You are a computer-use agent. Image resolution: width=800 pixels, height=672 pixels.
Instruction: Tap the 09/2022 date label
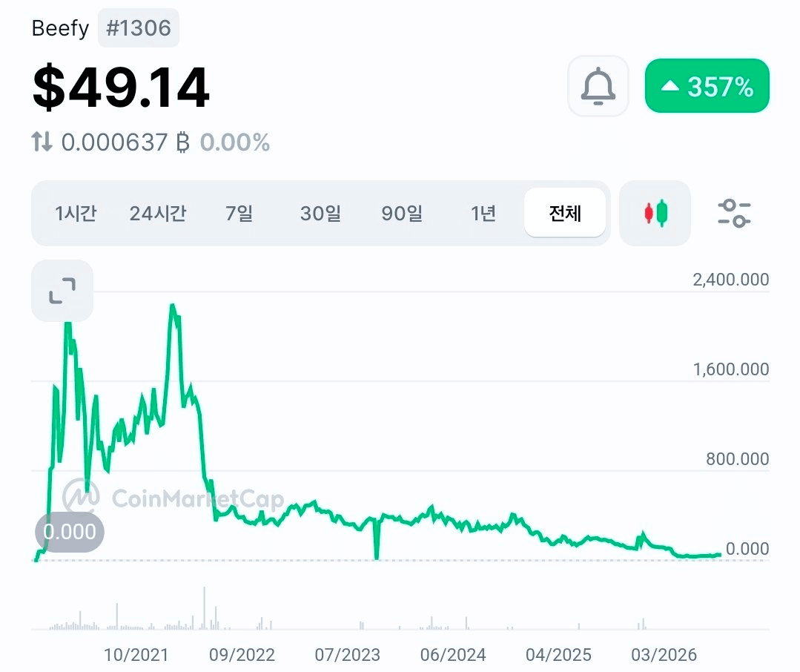click(242, 655)
